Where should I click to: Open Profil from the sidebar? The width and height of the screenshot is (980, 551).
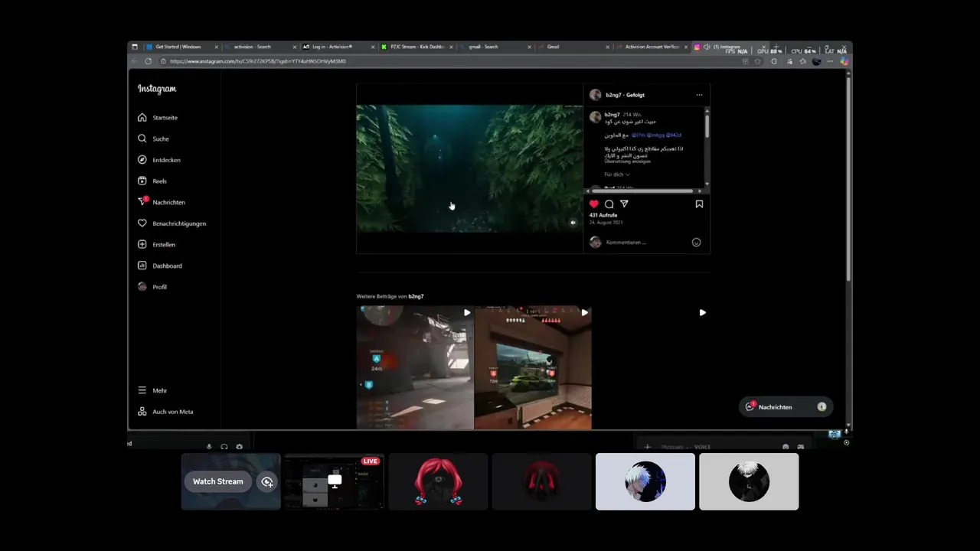[x=152, y=287]
